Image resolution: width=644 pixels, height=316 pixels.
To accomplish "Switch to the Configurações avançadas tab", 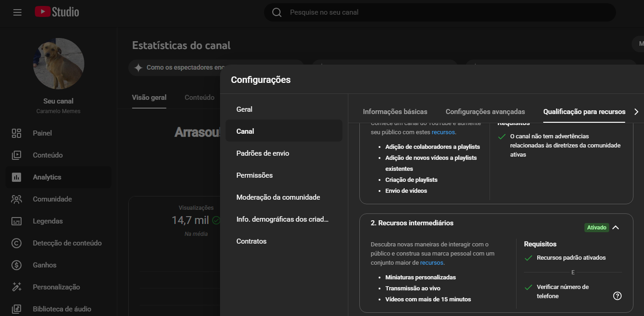I will coord(485,112).
